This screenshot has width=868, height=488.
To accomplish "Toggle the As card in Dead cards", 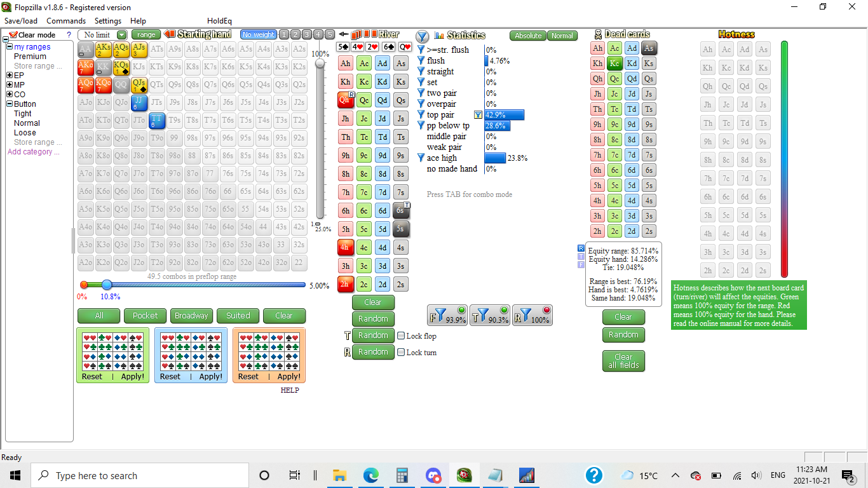I will [x=648, y=48].
